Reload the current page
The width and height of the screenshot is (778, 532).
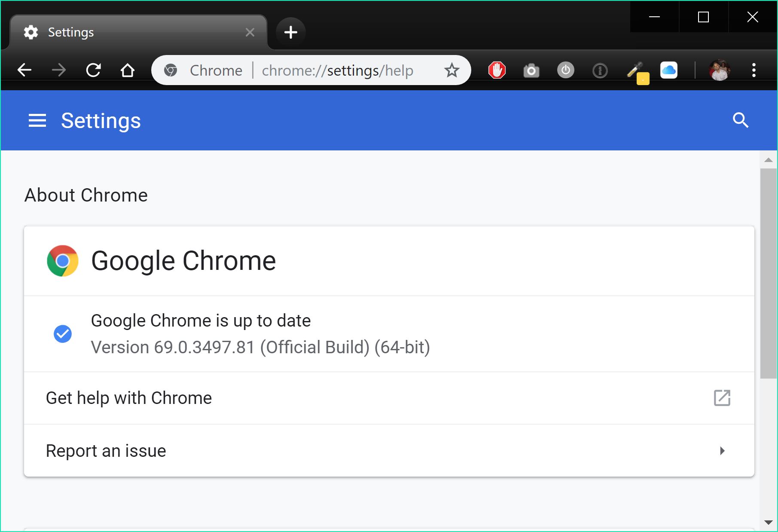tap(94, 70)
